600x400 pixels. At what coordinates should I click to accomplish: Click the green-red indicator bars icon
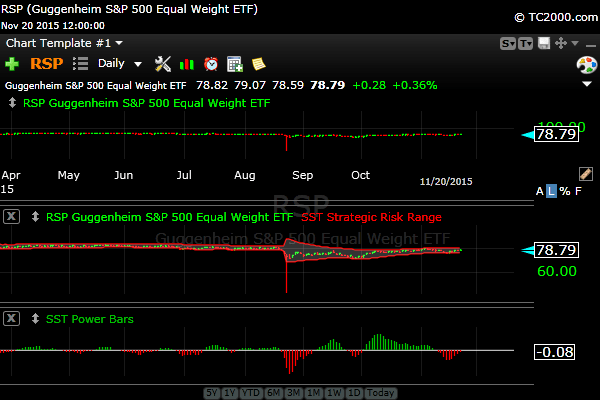coord(187,64)
